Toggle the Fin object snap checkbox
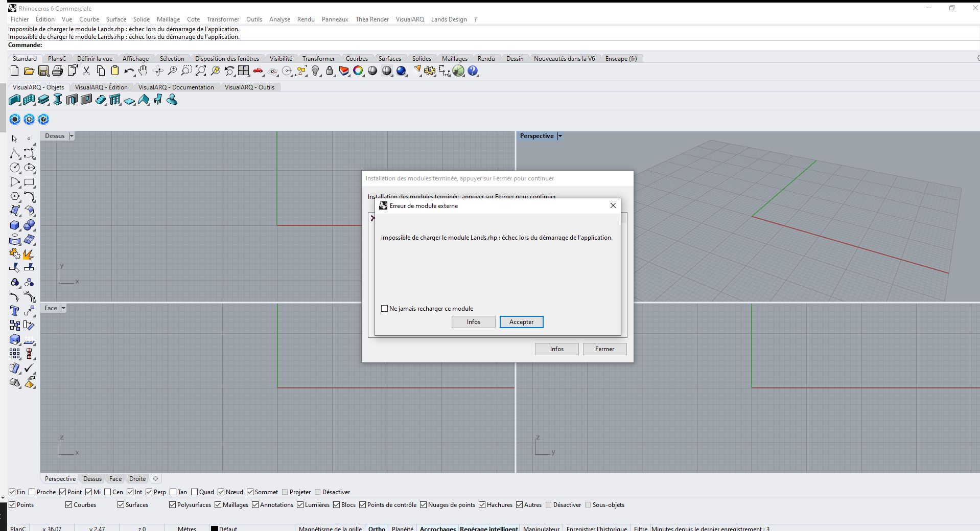This screenshot has width=980, height=531. (12, 492)
